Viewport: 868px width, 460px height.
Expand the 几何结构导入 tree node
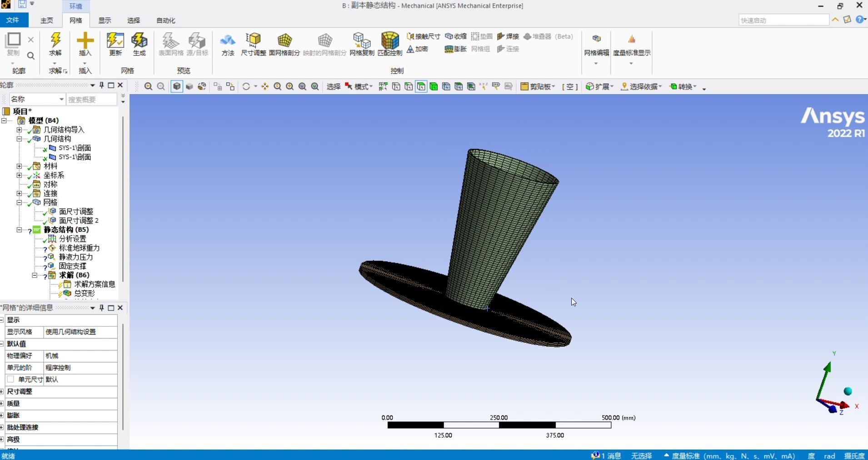click(x=19, y=130)
